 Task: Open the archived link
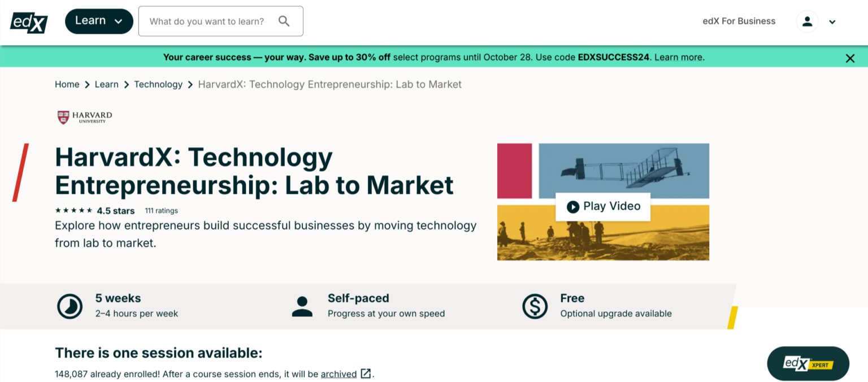(338, 374)
